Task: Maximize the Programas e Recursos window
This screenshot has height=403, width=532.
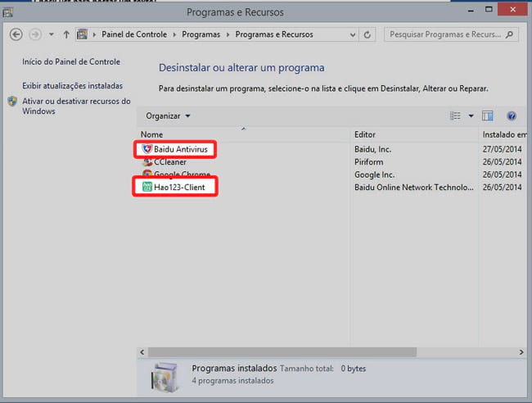Action: tap(489, 10)
